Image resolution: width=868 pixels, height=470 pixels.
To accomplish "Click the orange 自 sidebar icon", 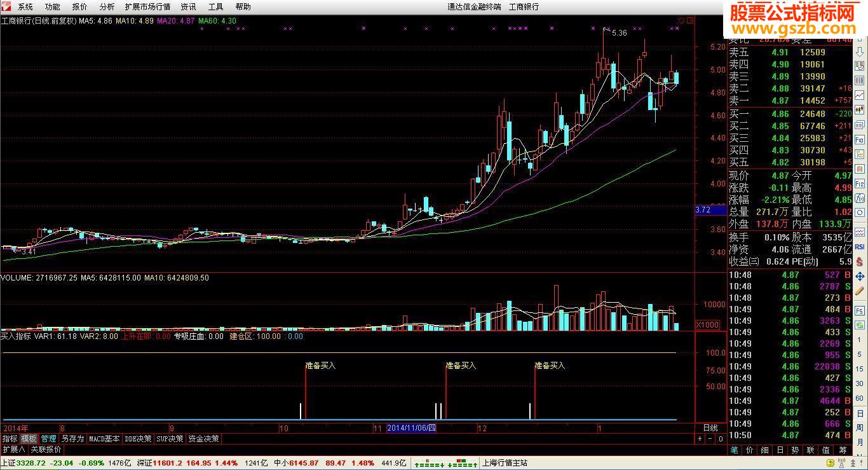I will [860, 169].
